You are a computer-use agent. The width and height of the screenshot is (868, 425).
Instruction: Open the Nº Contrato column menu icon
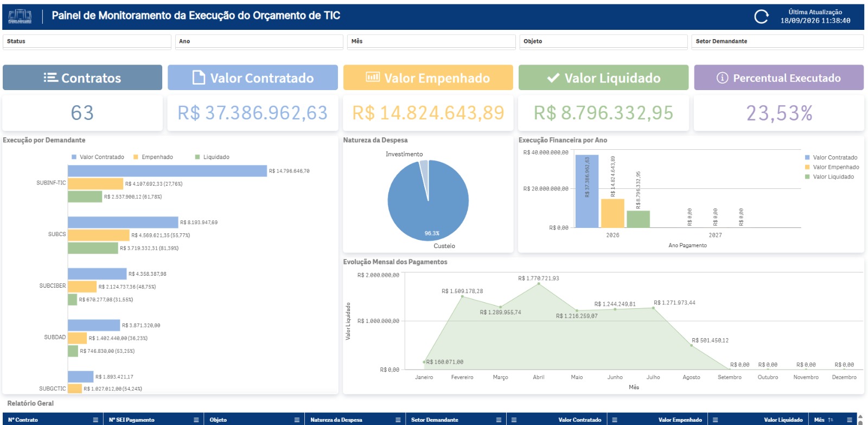pyautogui.click(x=95, y=420)
